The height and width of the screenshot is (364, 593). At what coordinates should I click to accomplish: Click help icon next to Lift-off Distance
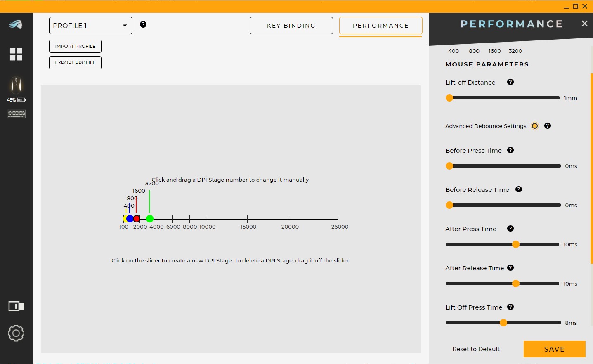510,82
